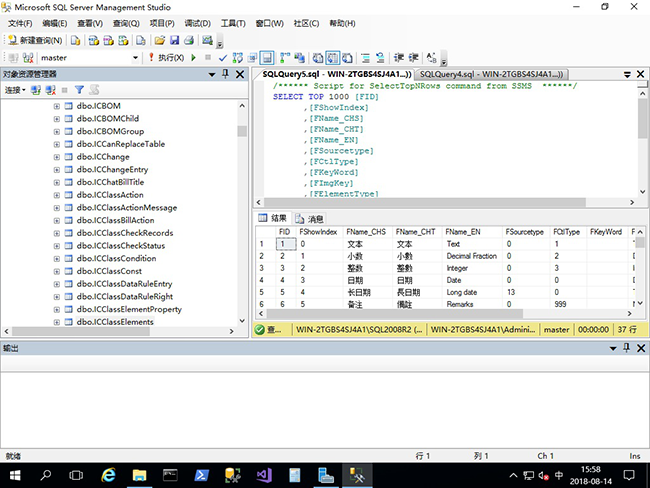Expand the dbo.ICBOM table node
Screen dimensions: 650x488
point(57,105)
